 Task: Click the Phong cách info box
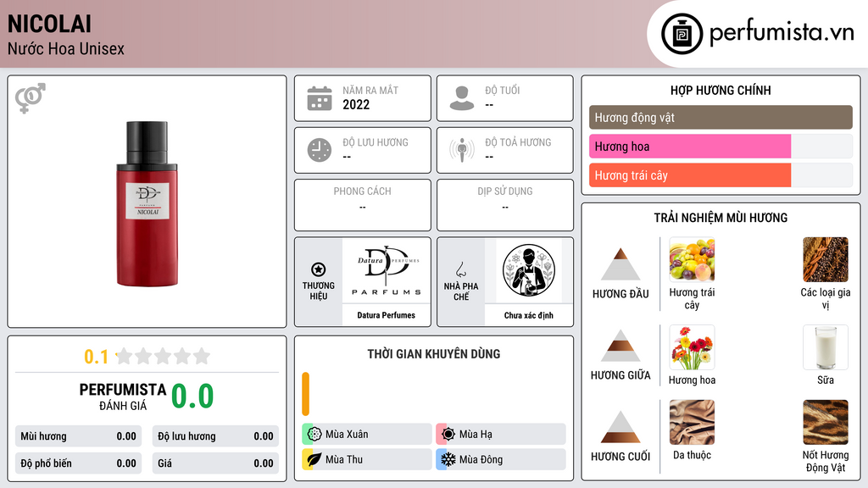point(363,205)
